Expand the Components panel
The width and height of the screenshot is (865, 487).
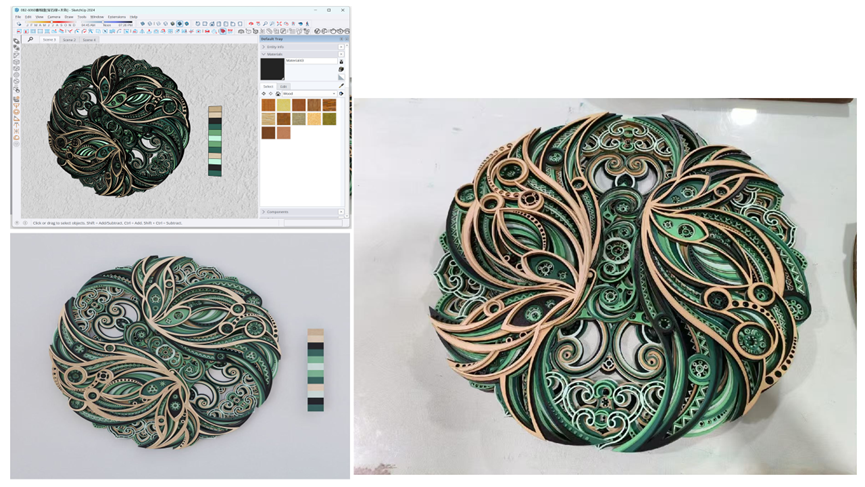click(277, 212)
